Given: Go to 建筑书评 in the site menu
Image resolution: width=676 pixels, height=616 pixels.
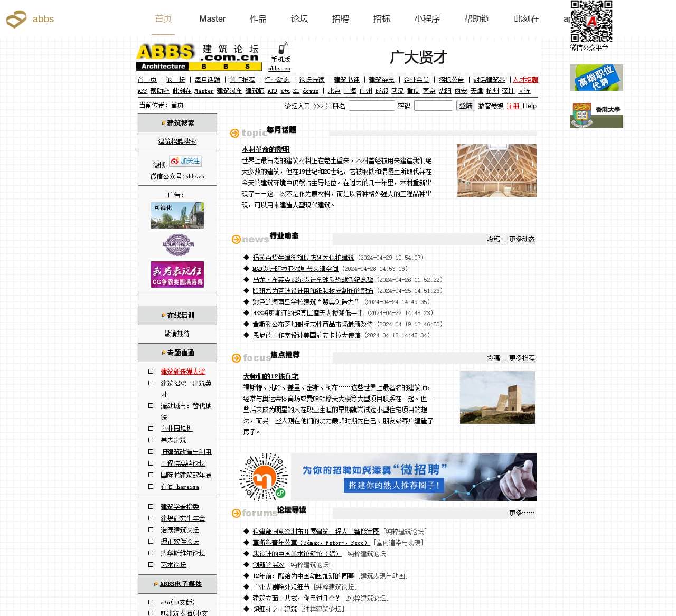Looking at the screenshot, I should click(347, 80).
